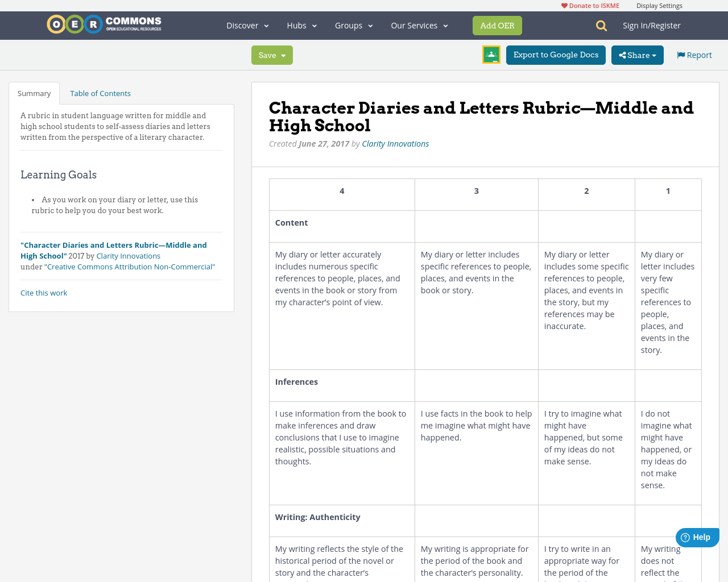Screen dimensions: 728x582
Task: Open the Creative Commons license link
Action: tap(131, 265)
